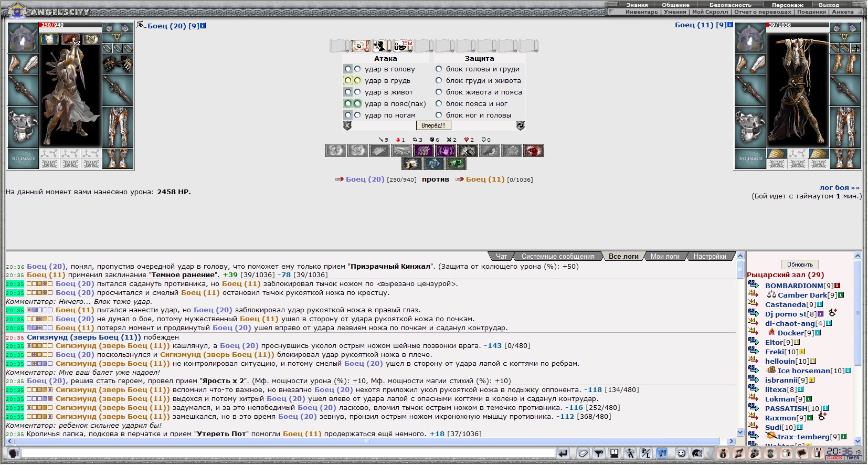Open BOMBARDIONM player link

click(x=795, y=286)
